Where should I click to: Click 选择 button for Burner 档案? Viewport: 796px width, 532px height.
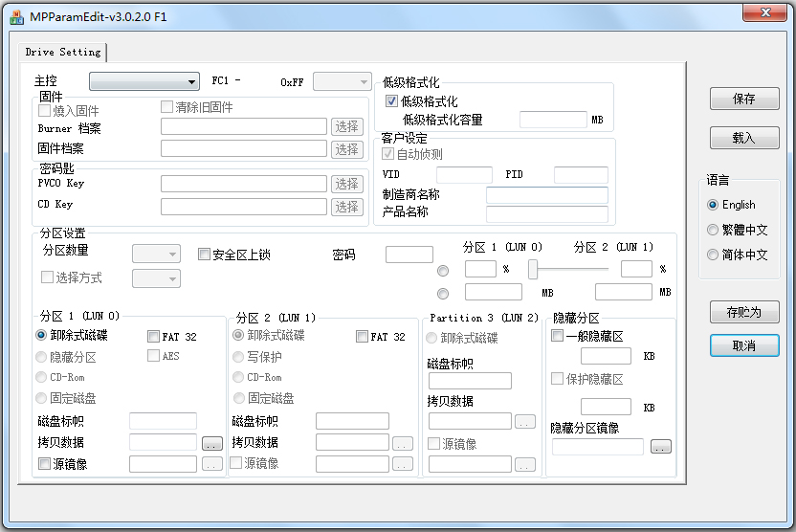coord(347,126)
